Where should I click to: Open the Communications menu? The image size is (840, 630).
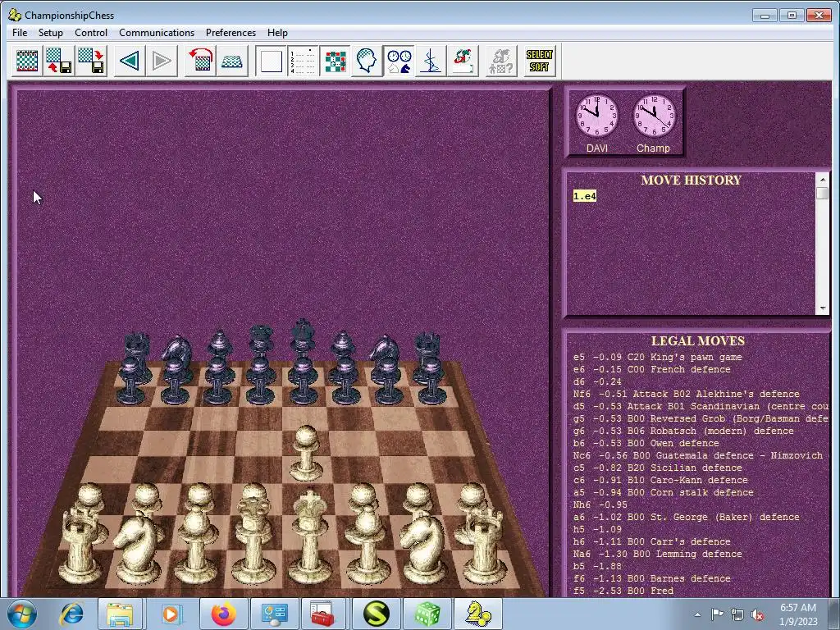[x=157, y=33]
